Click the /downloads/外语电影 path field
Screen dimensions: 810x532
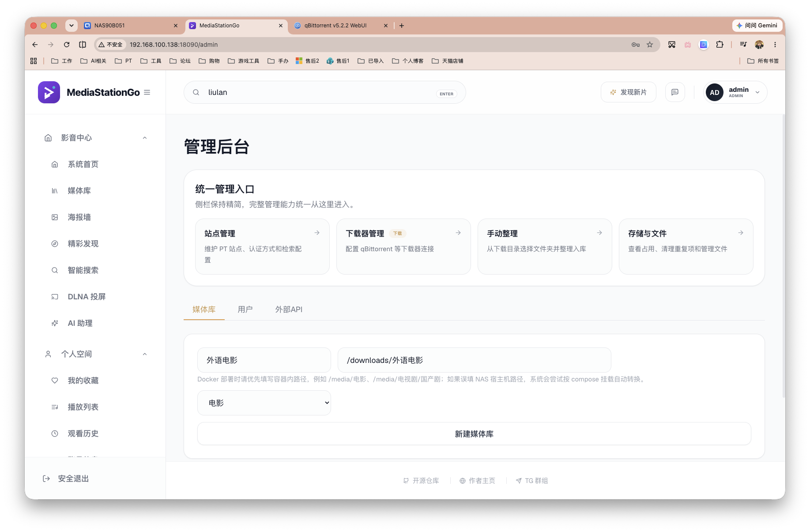pos(474,360)
